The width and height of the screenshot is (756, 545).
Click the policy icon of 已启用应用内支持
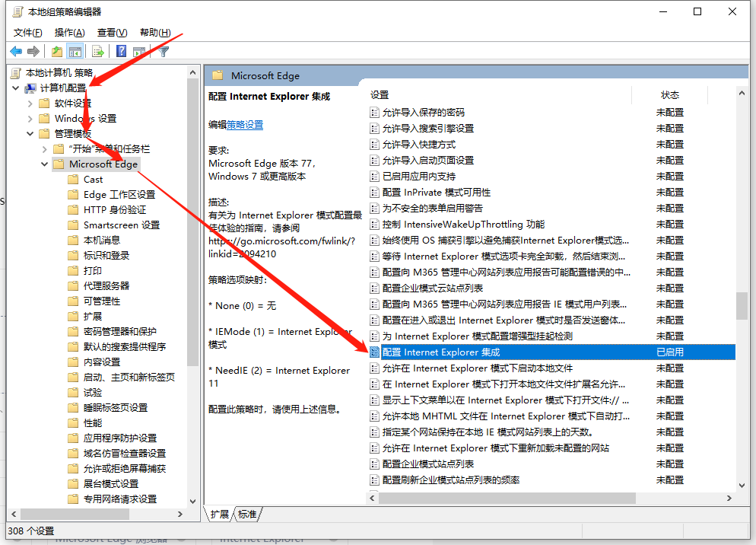tap(374, 177)
